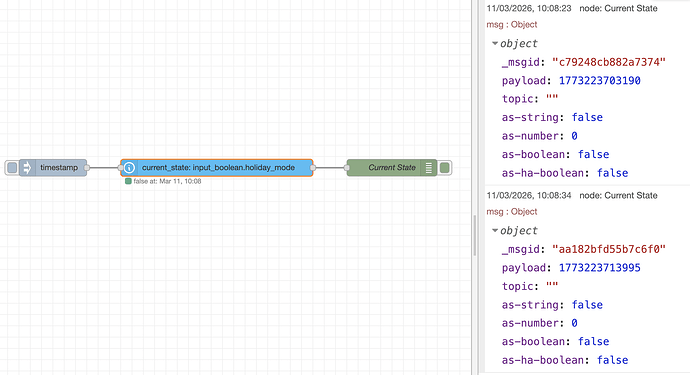Click the sidebar divider handle between canvas and debug
Viewport: 690px width, 375px height.
474,235
